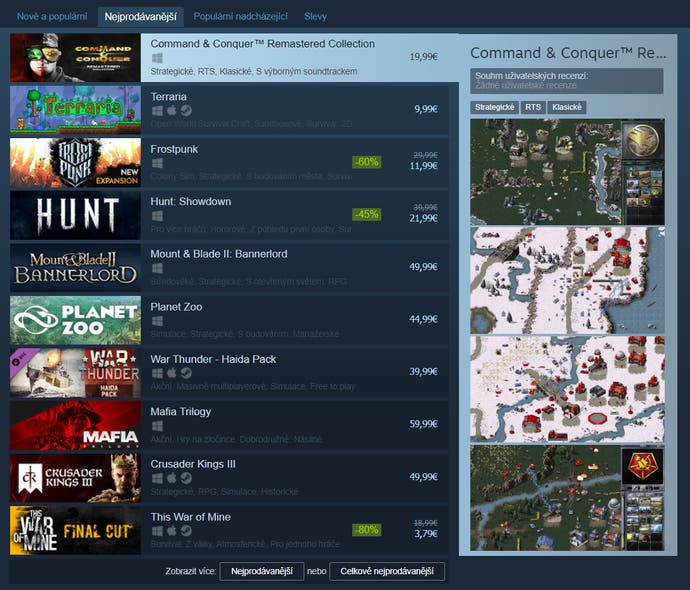This screenshot has width=690, height=590.
Task: Click the Nejprodávanější button next to Zobrazit více
Action: tap(262, 571)
